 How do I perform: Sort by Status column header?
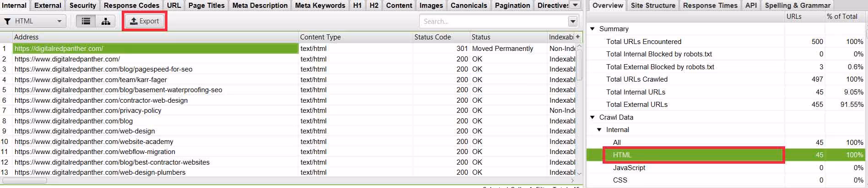(x=508, y=37)
